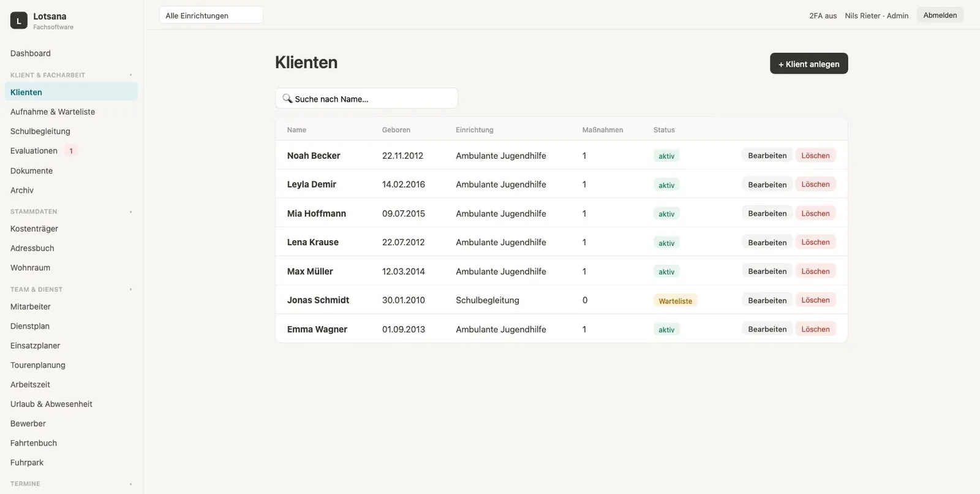Edit Noah Becker via Bearbeiten

(x=767, y=156)
